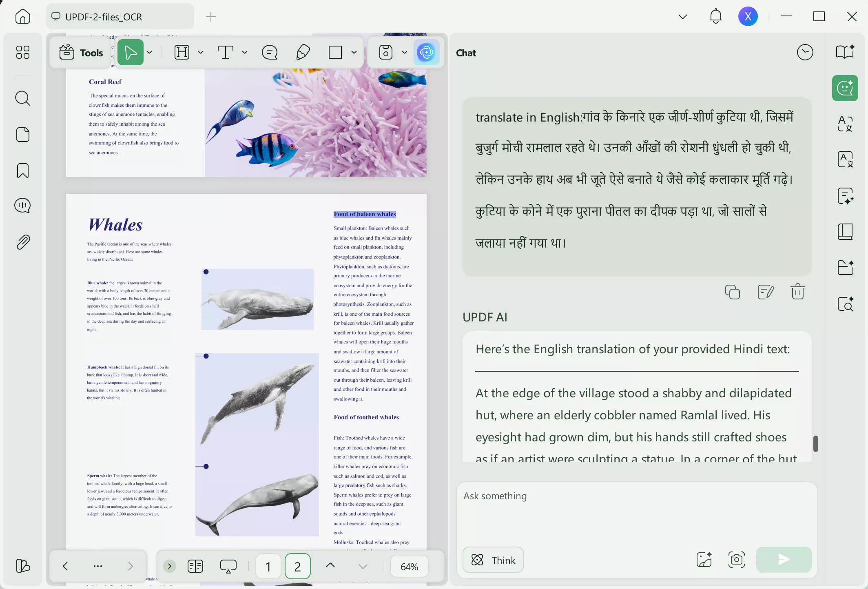Toggle the slideshow presentation mode icon
This screenshot has height=589, width=868.
(228, 566)
